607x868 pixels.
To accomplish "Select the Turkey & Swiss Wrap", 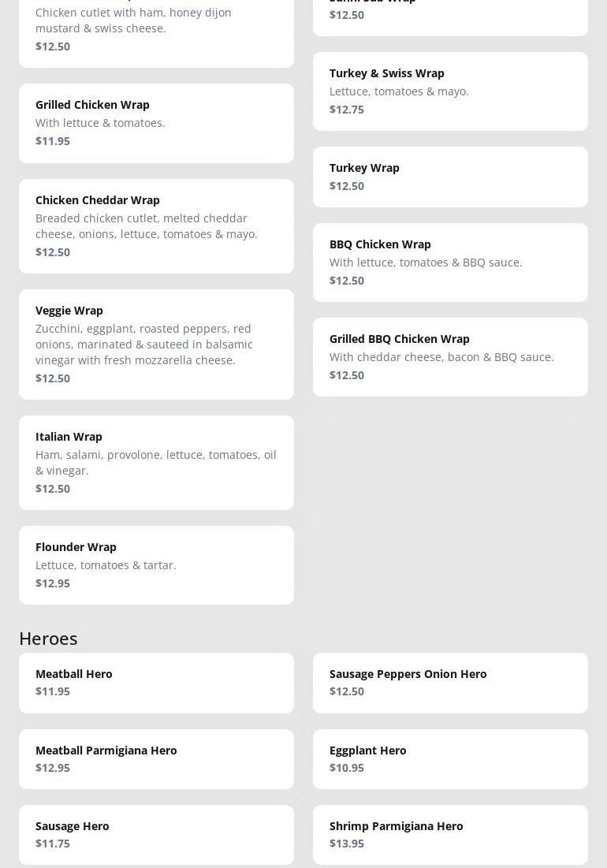I will coord(450,91).
